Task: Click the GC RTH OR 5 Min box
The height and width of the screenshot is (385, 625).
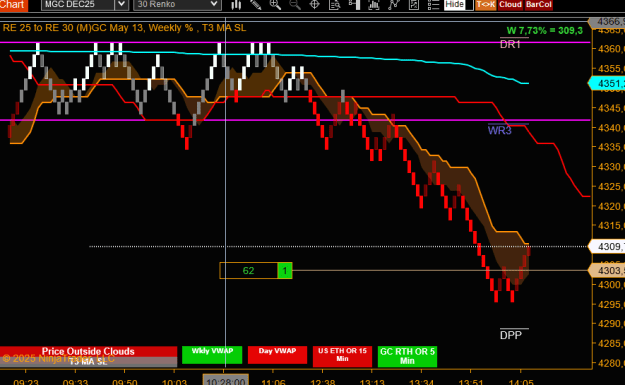Action: pyautogui.click(x=407, y=356)
